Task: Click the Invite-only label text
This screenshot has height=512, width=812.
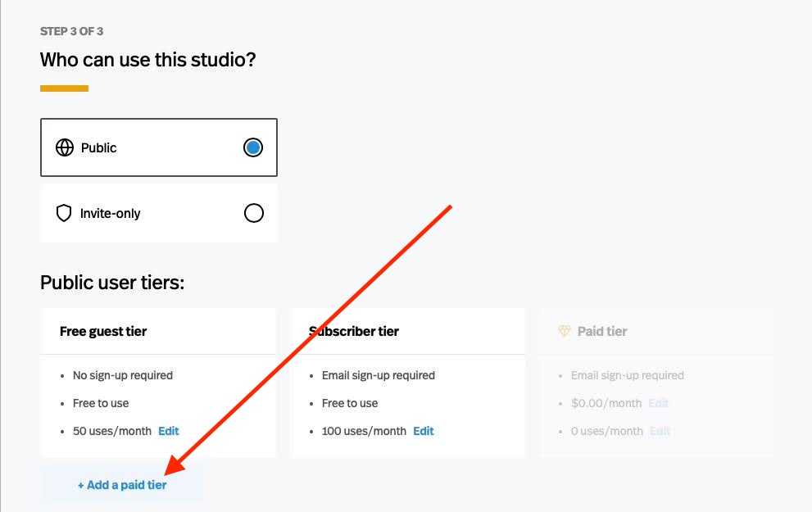Action: click(110, 214)
